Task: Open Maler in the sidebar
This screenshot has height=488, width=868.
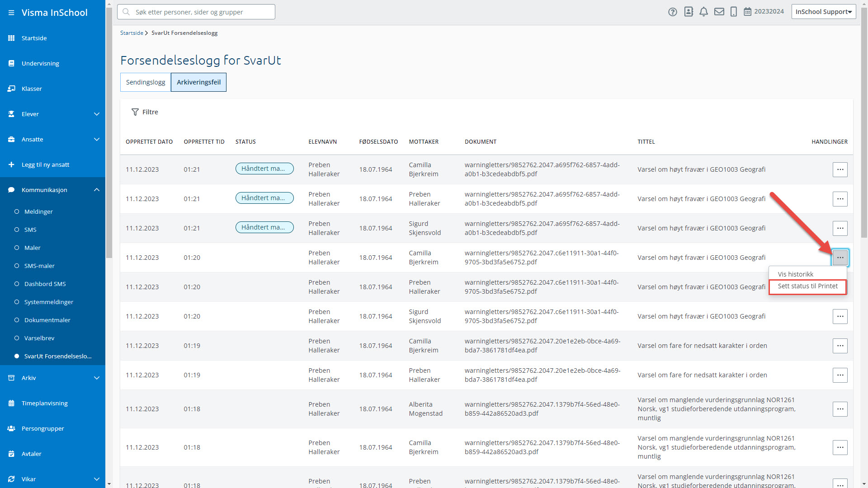Action: tap(32, 248)
